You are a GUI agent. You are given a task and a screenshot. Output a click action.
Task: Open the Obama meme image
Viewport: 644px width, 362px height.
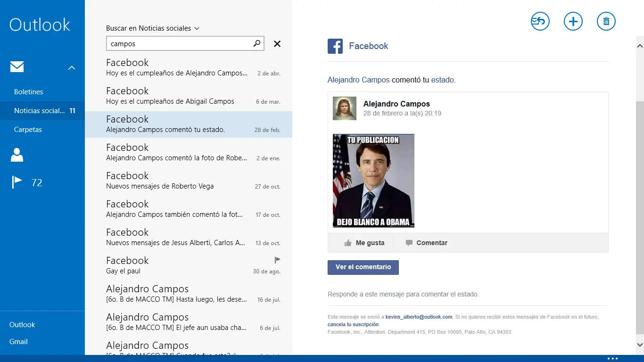[373, 181]
